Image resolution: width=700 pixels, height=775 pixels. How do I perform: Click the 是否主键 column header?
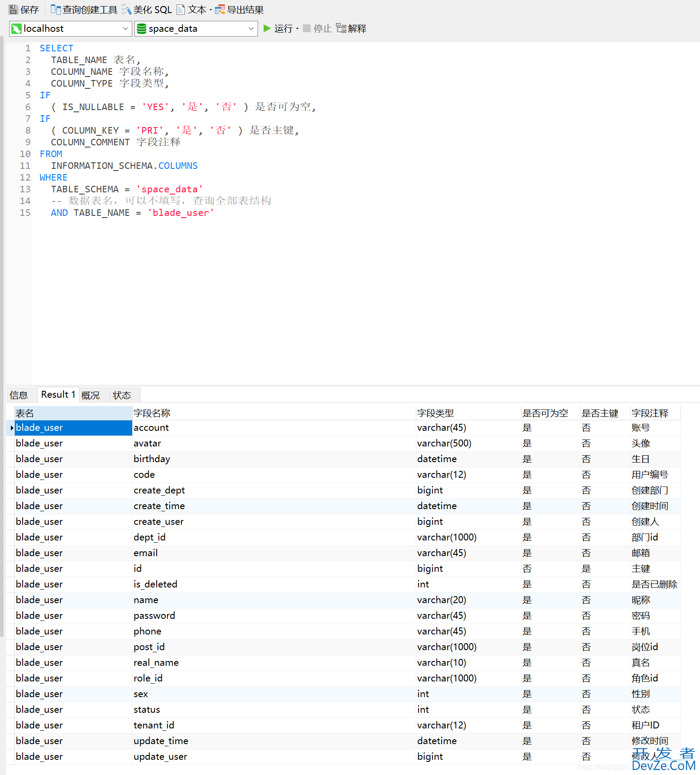click(x=605, y=413)
